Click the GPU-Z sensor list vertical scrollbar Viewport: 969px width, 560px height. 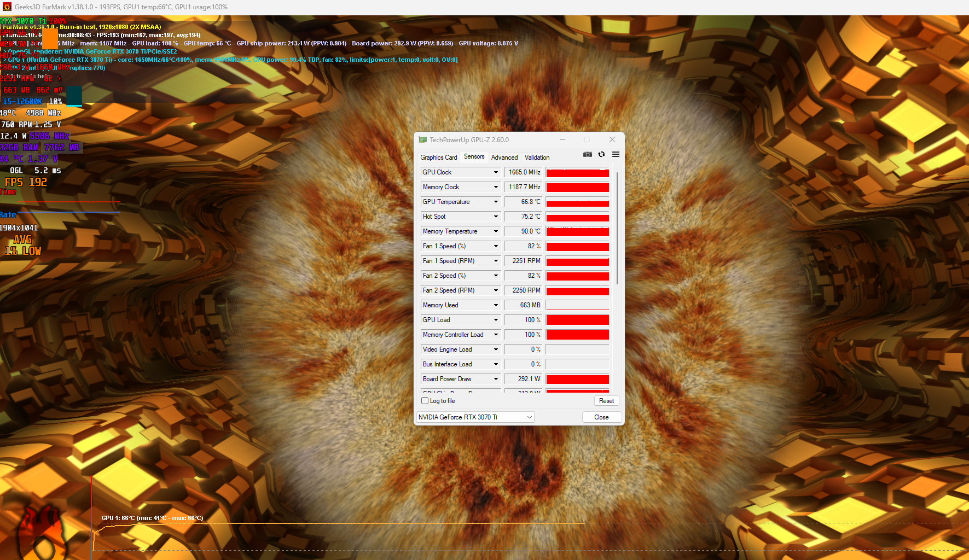[x=617, y=229]
